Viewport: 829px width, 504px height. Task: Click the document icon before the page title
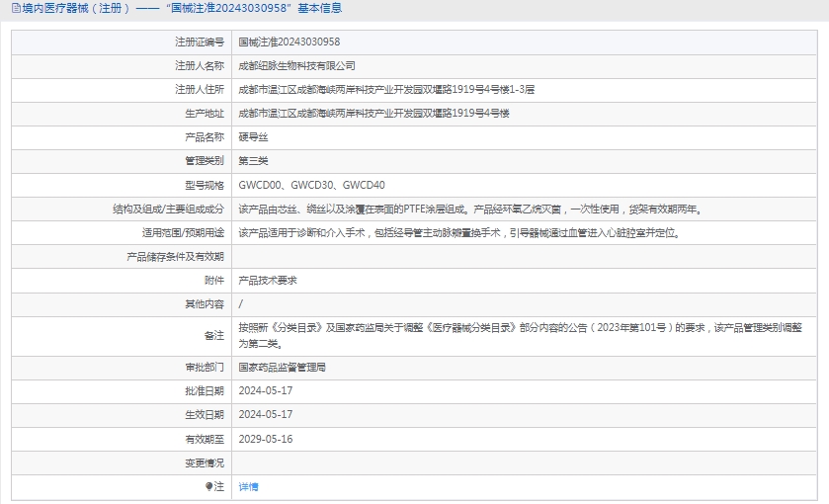(13, 8)
